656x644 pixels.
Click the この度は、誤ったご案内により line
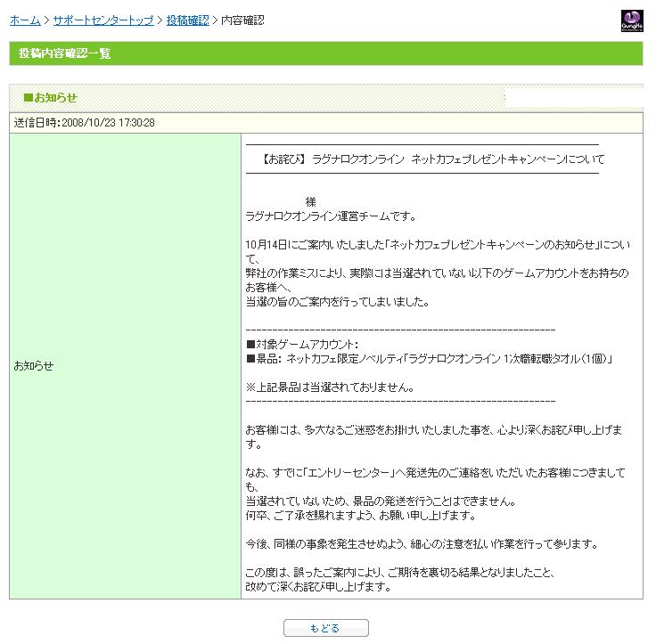pos(400,572)
